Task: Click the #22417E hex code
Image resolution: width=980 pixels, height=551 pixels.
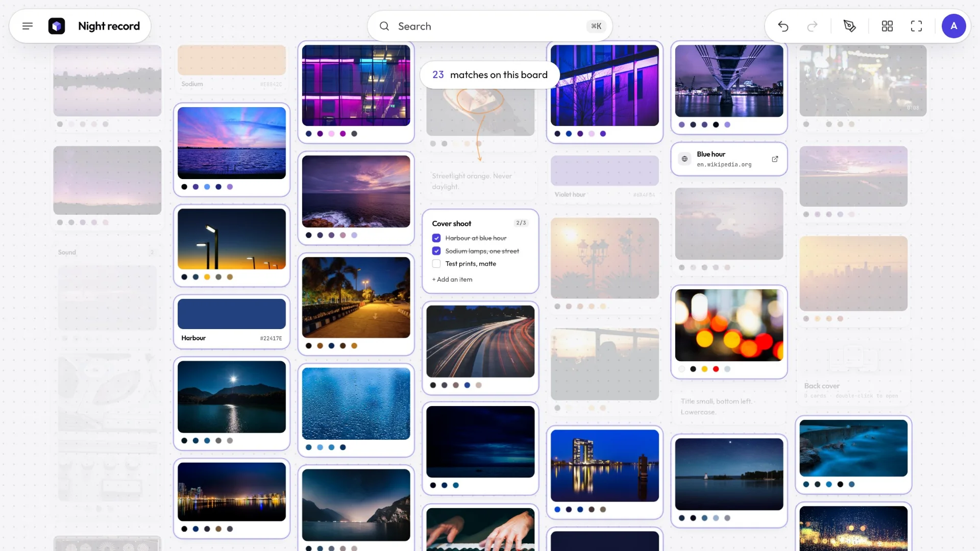Action: coord(271,338)
